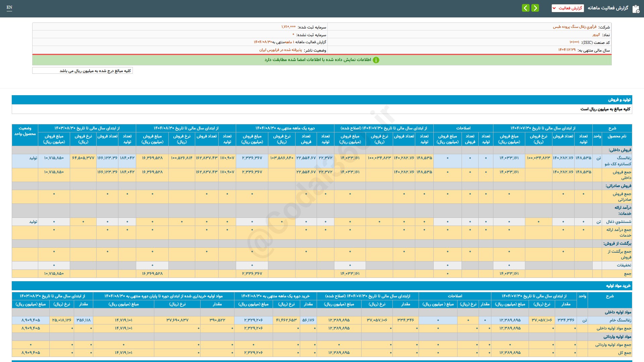Click the green info circle icon
The width and height of the screenshot is (644, 362).
point(376,60)
